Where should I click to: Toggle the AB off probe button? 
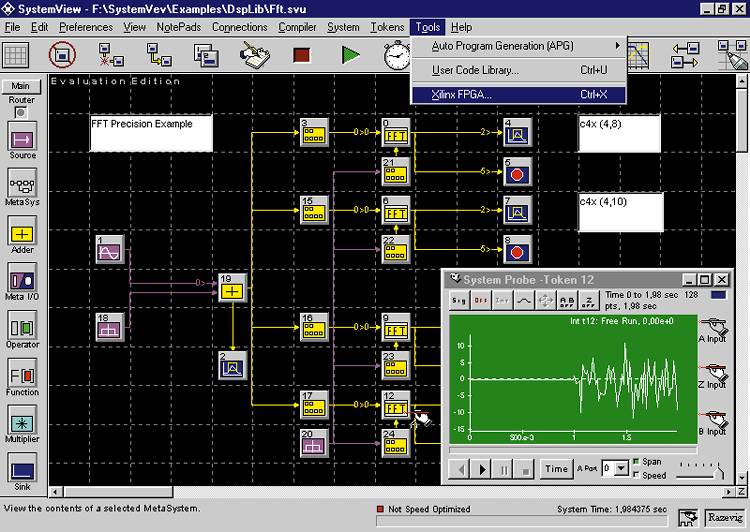pyautogui.click(x=567, y=300)
